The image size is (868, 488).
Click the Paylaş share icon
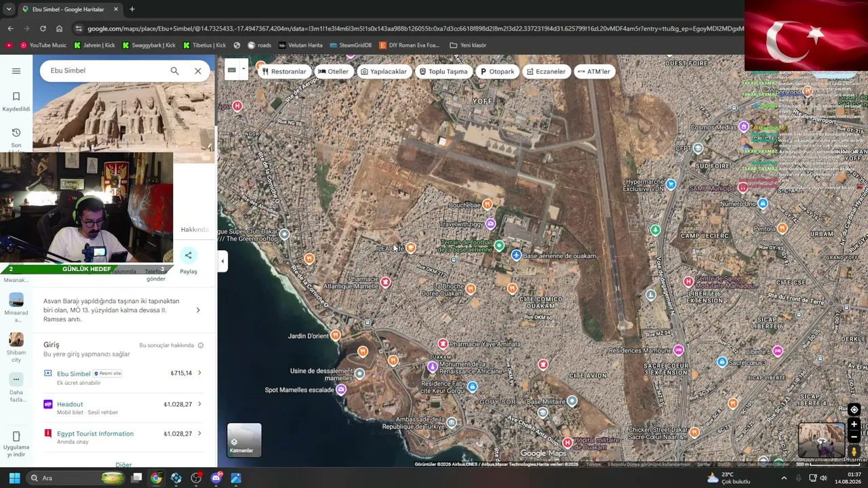189,255
